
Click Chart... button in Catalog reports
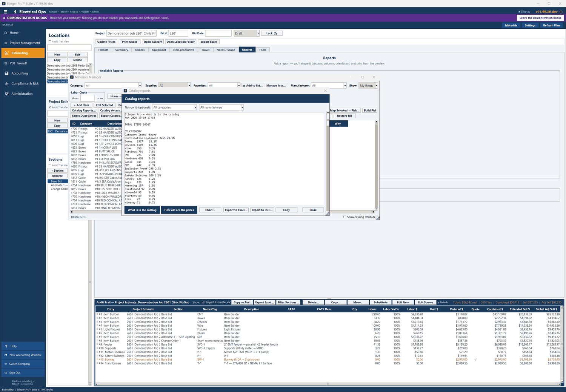[x=210, y=210]
